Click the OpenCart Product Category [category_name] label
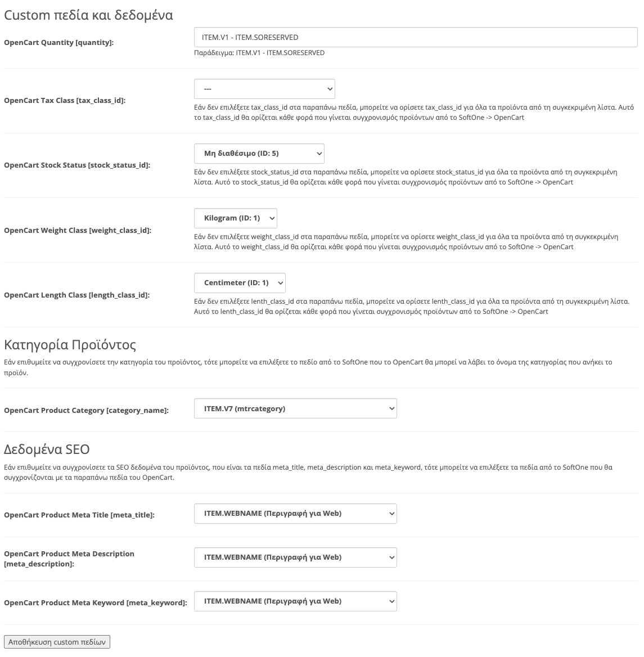The width and height of the screenshot is (644, 657). tap(86, 411)
